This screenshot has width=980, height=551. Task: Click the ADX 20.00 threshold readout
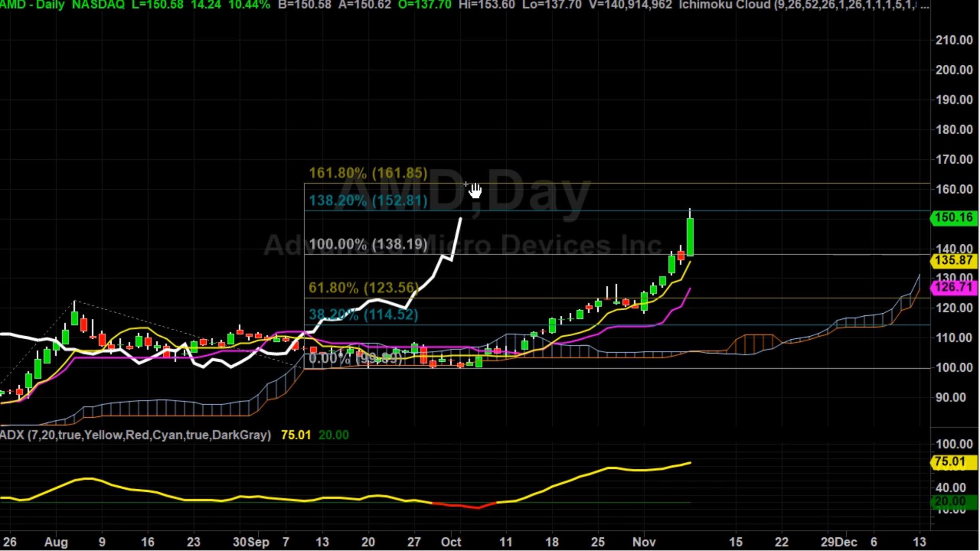click(x=334, y=435)
